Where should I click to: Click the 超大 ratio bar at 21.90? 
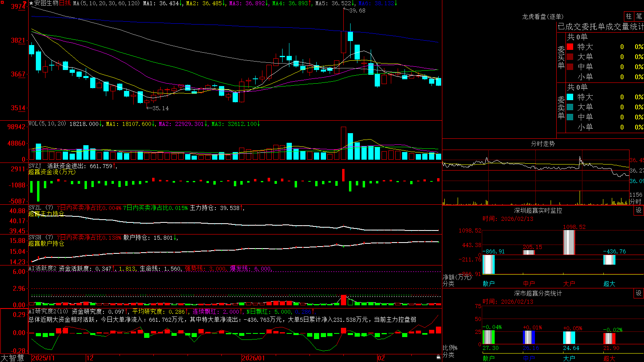click(609, 339)
